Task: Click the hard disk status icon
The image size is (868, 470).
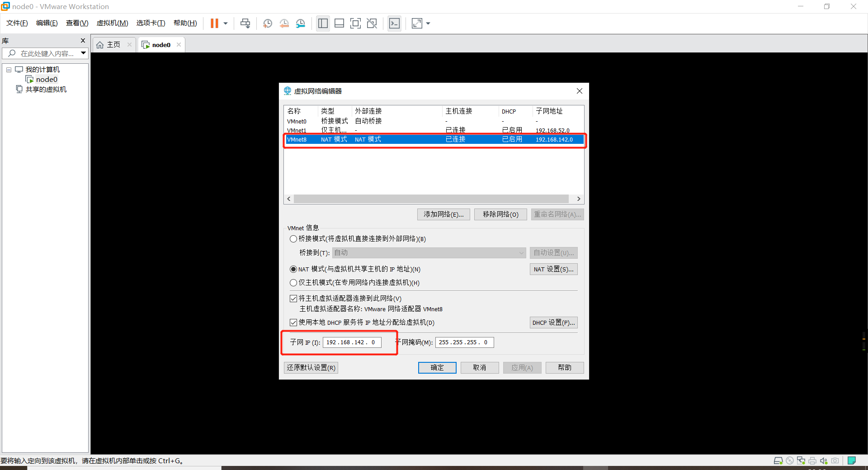Action: (778, 461)
